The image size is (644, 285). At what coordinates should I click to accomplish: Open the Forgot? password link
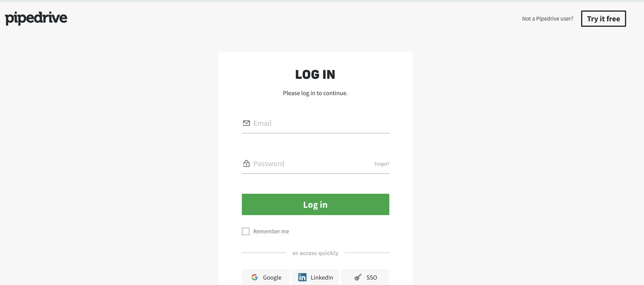click(382, 164)
